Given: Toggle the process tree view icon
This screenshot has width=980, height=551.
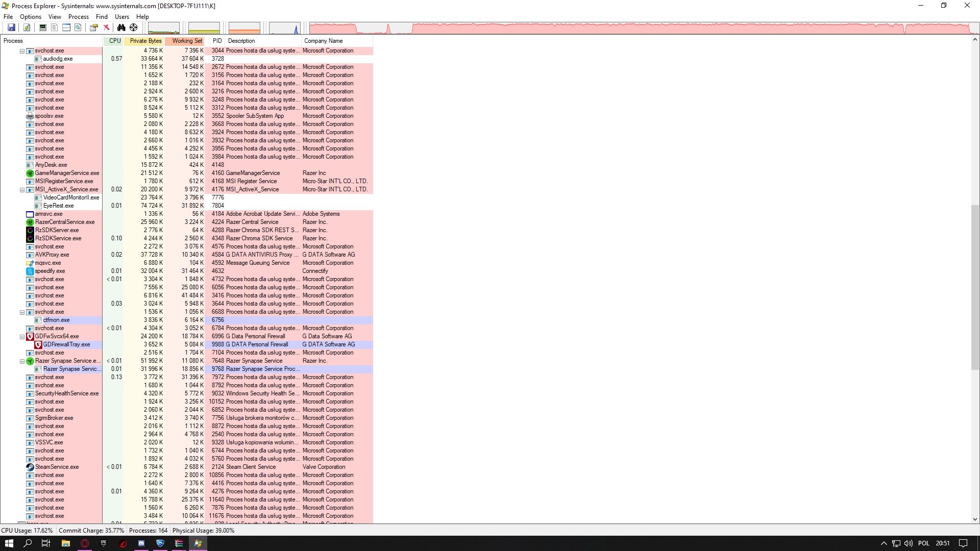Looking at the screenshot, I should [x=54, y=28].
